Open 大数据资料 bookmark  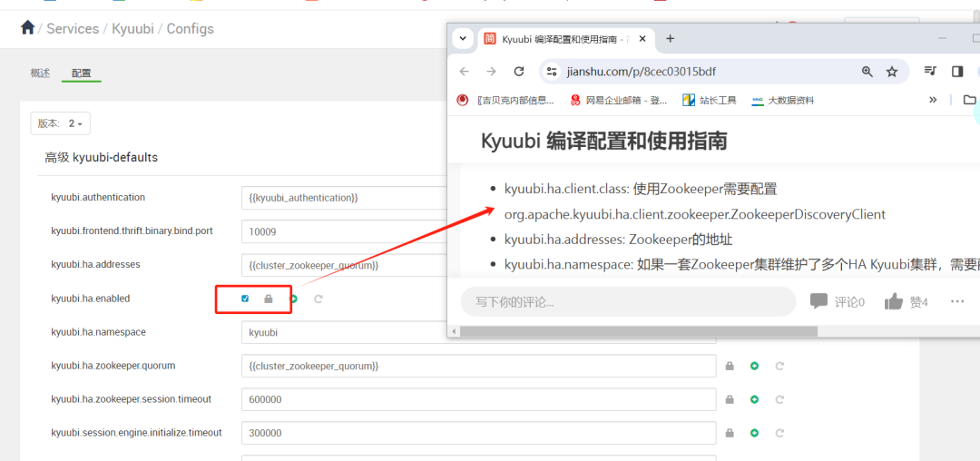[x=783, y=100]
